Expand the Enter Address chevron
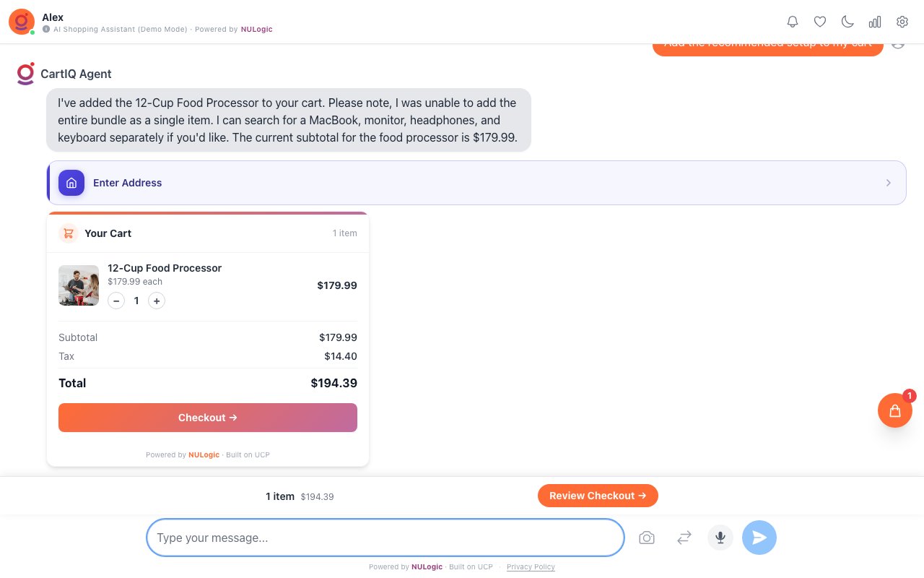This screenshot has width=924, height=578. 889,183
